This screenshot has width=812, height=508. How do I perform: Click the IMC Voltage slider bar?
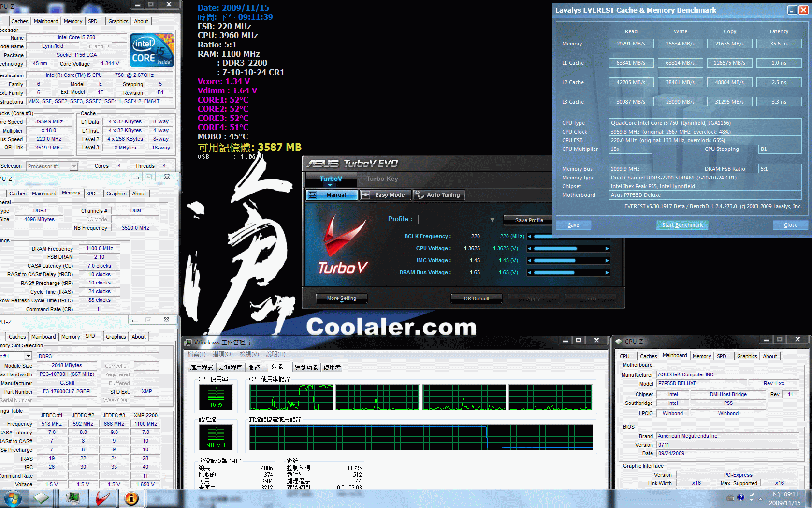coord(568,261)
